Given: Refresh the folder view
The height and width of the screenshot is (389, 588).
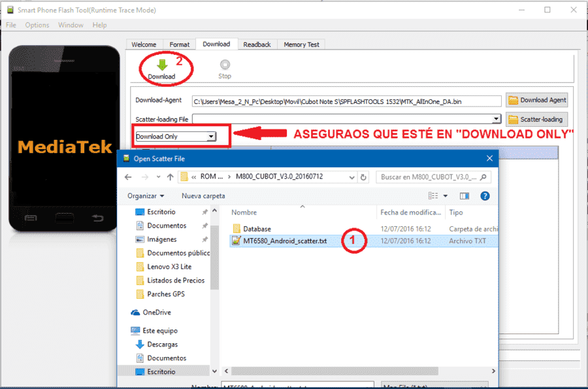Looking at the screenshot, I should (x=363, y=177).
